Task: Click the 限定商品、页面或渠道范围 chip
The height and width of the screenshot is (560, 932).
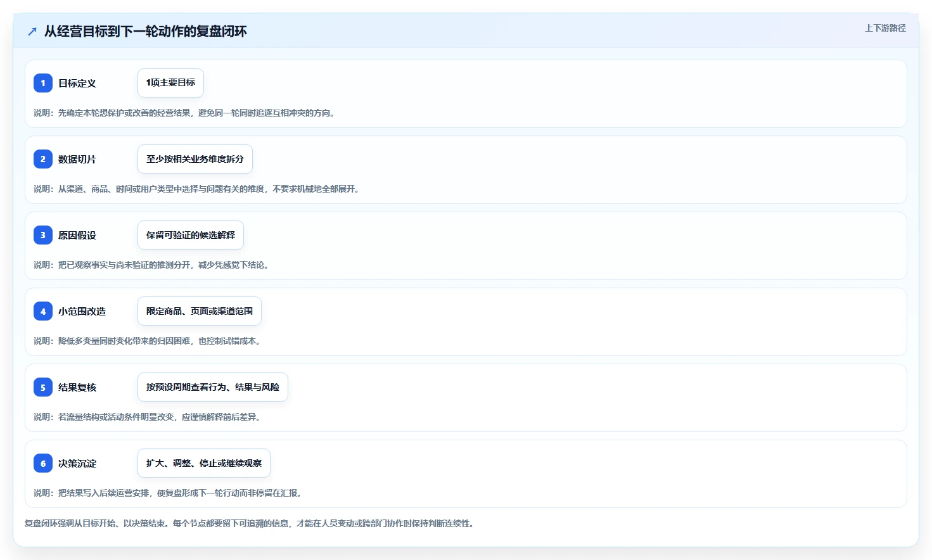Action: [200, 311]
